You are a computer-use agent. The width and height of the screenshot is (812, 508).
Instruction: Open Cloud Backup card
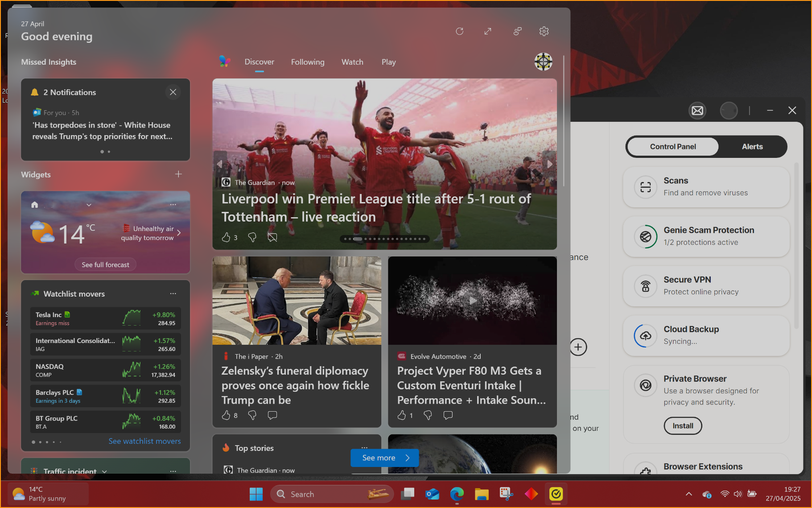pos(706,335)
